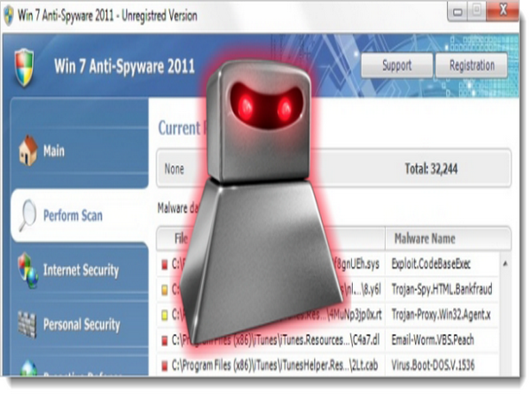Click the magnifying glass Perform Scan icon
The image size is (532, 399).
tap(27, 215)
